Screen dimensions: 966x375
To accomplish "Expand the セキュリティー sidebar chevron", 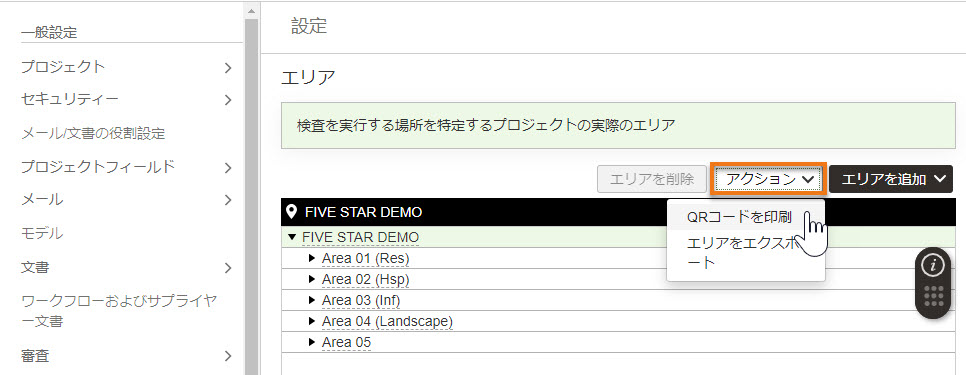I will (228, 100).
